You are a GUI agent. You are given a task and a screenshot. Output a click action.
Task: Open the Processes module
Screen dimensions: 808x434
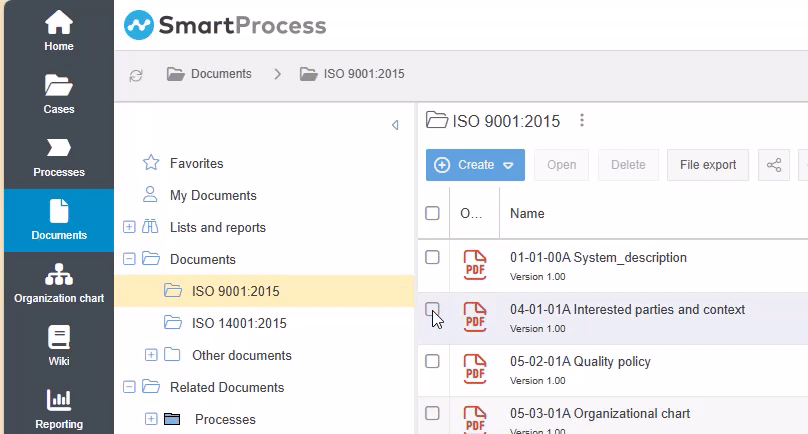coord(58,157)
